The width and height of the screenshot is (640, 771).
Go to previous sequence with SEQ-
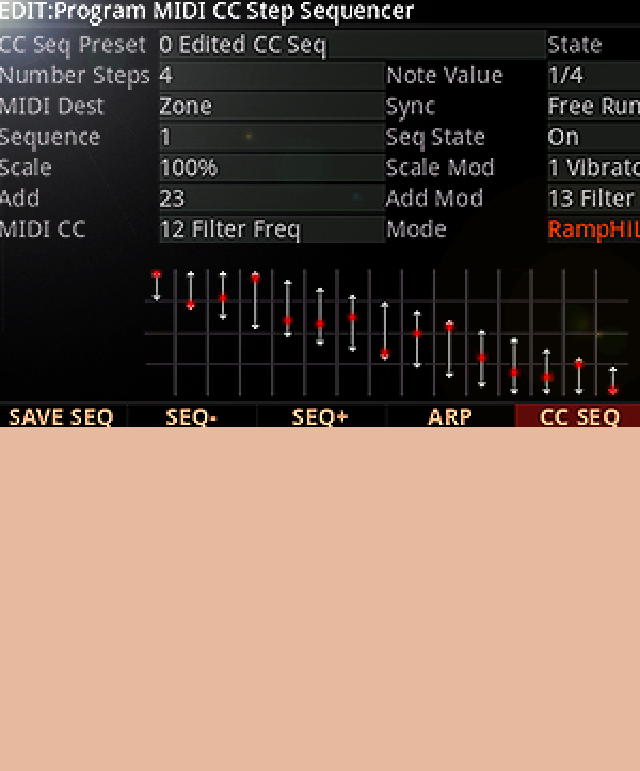(x=191, y=417)
